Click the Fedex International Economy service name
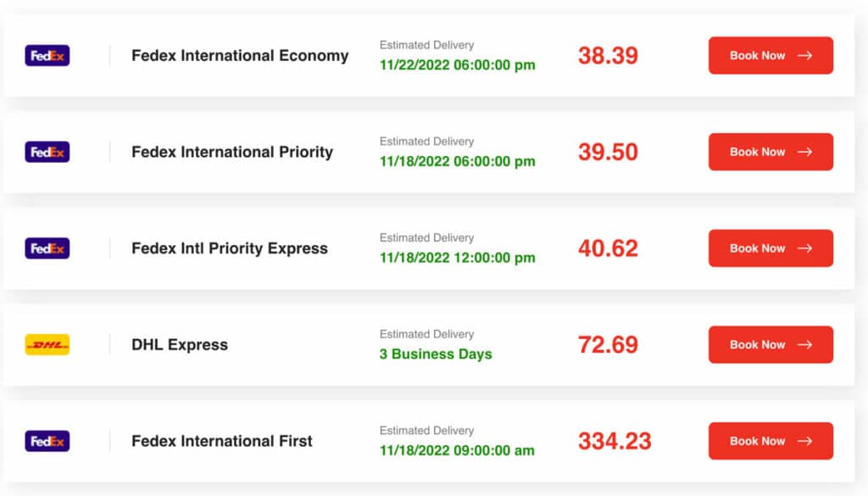The image size is (868, 496). (240, 56)
